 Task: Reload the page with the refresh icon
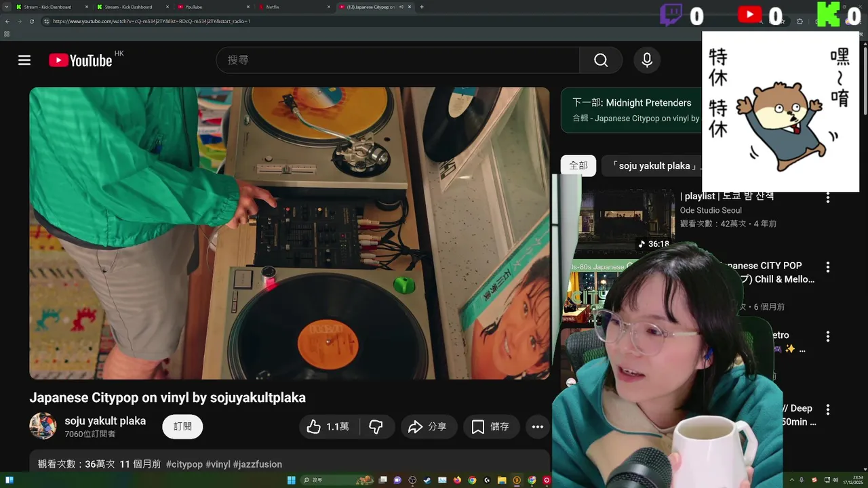coord(32,21)
